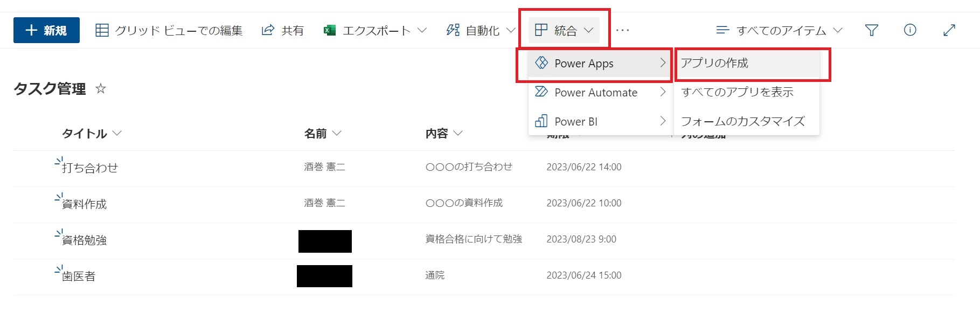Screen dimensions: 980x319
Task: Click the Power Automate arrow icon
Action: pos(541,92)
